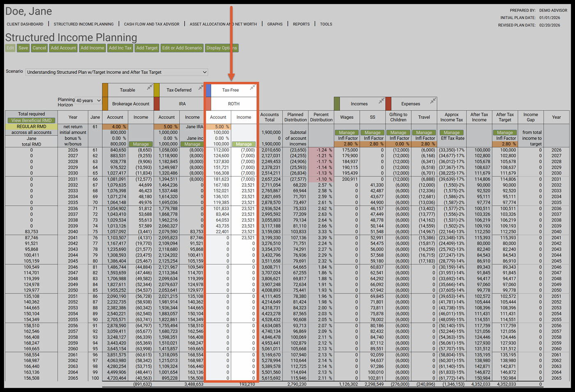575x392 pixels.
Task: Click Manage under Gifting to Children
Action: 398,133
